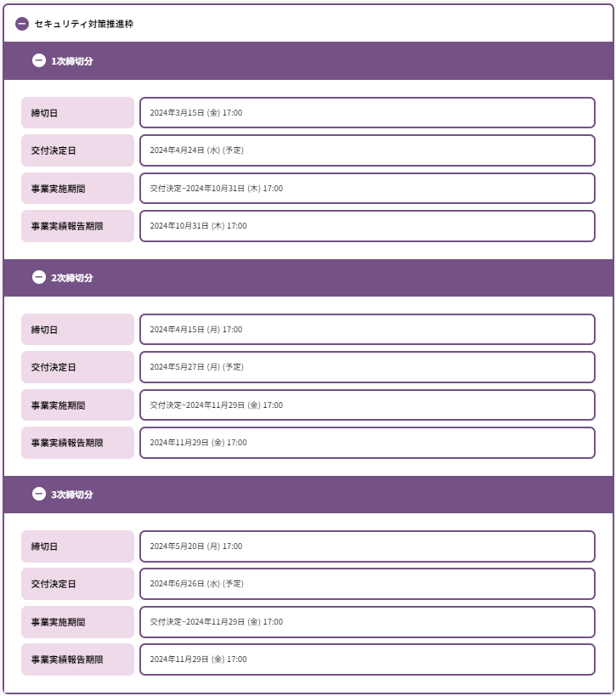The height and width of the screenshot is (696, 616).
Task: Click the minus icon beside 1次締切分
Action: 39,61
